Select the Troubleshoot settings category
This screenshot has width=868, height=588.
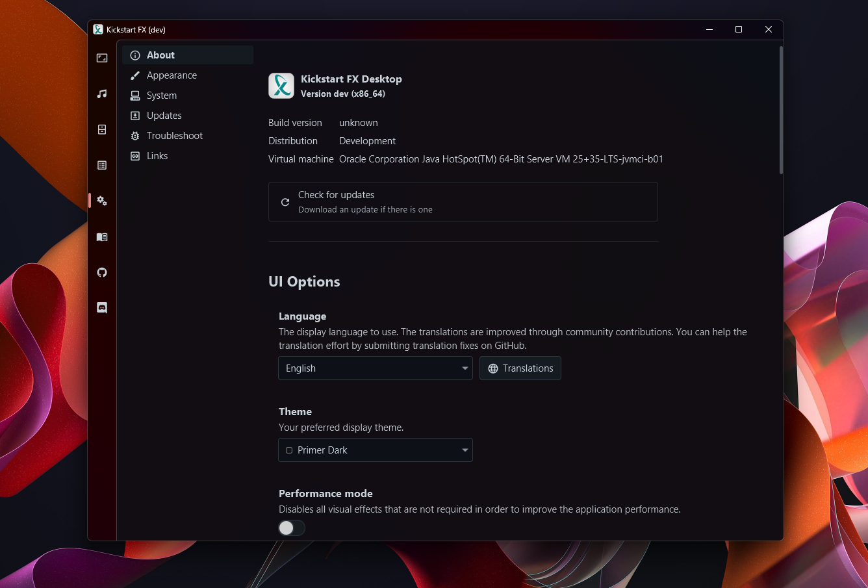point(188,136)
